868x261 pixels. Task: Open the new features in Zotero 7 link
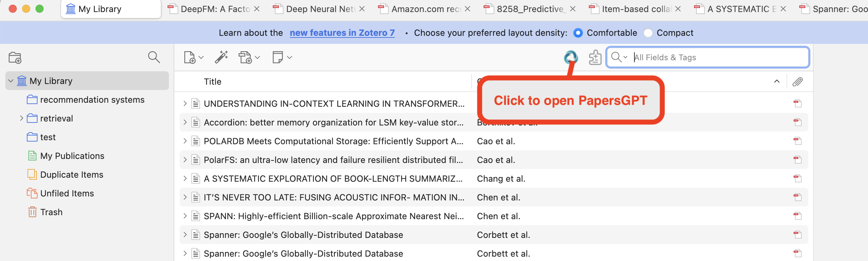(342, 33)
